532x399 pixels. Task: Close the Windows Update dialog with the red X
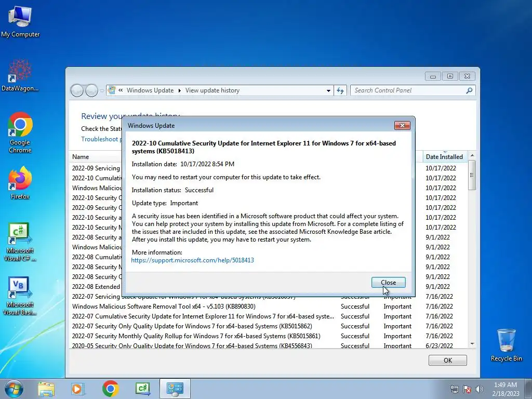[403, 126]
